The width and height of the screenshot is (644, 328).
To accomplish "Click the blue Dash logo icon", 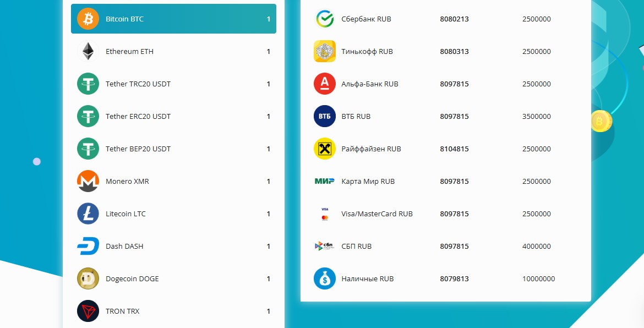I will pyautogui.click(x=88, y=246).
